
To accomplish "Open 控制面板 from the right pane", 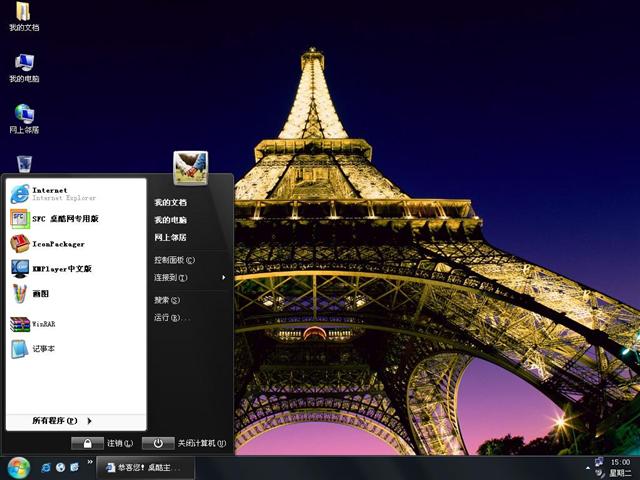I will coord(174,260).
